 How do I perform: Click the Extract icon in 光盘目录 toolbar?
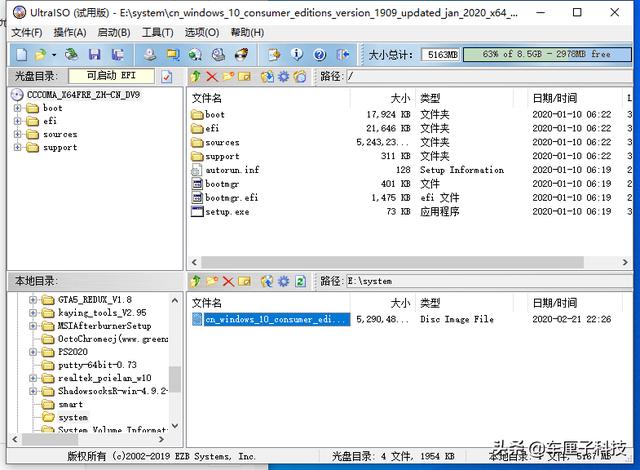pos(267,76)
